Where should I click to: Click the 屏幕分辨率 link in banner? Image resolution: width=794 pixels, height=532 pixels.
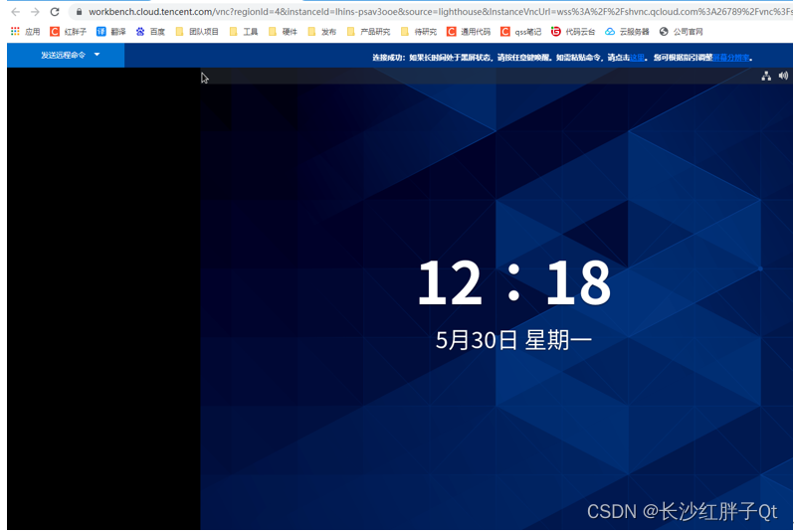(x=730, y=58)
